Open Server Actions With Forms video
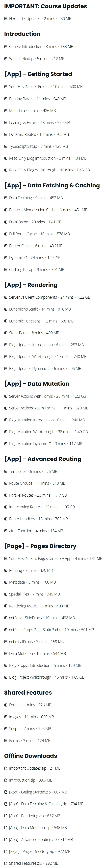The image size is (107, 868). 45,396
